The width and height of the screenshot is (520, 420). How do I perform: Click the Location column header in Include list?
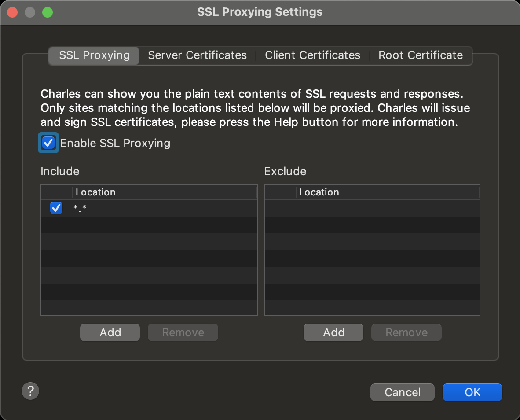(x=95, y=192)
